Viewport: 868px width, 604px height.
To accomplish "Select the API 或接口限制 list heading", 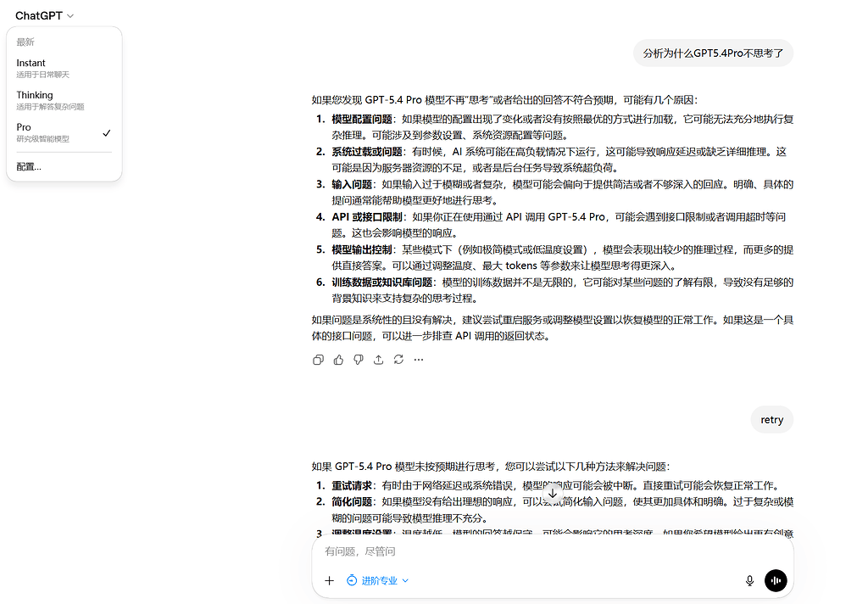I will (x=367, y=217).
